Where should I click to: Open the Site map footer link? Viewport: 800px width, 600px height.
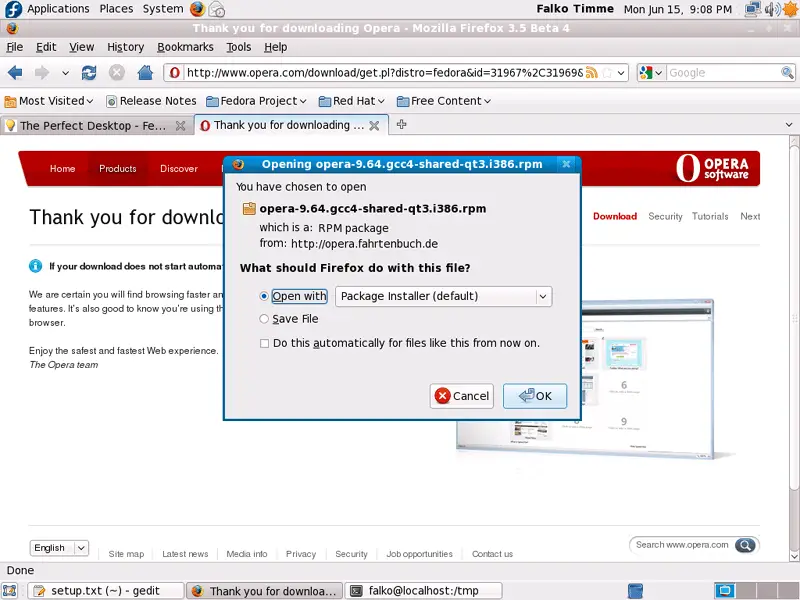(x=126, y=554)
